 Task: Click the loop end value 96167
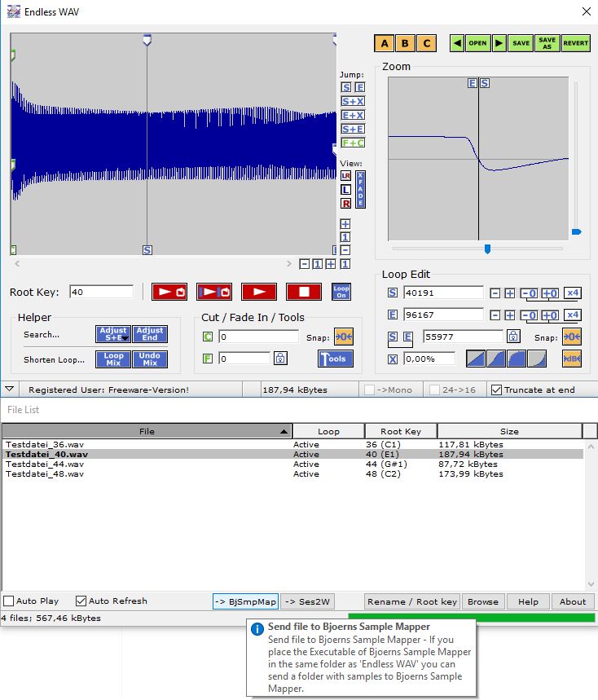[443, 315]
